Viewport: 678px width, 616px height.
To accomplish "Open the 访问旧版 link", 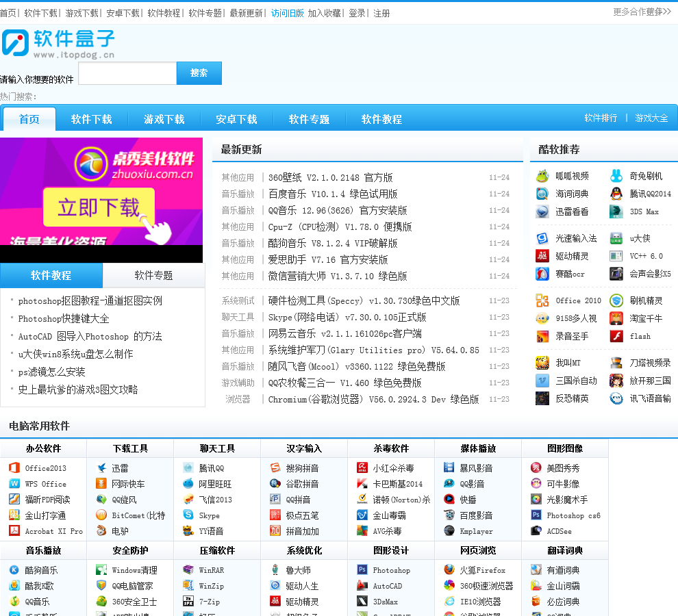I will [x=288, y=14].
